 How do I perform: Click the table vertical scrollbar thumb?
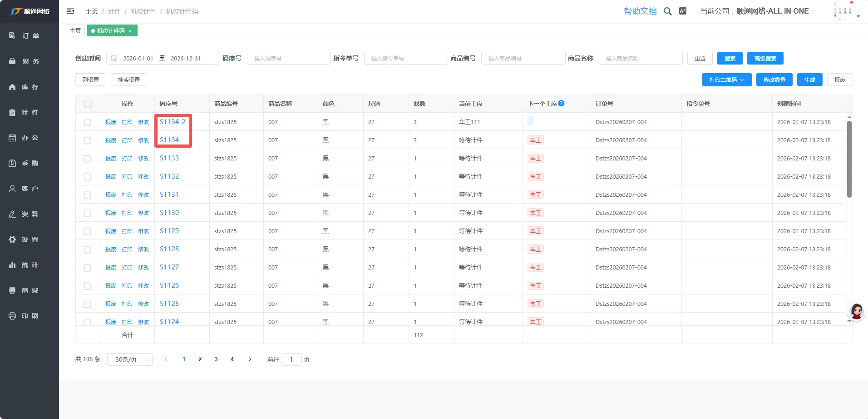click(849, 159)
